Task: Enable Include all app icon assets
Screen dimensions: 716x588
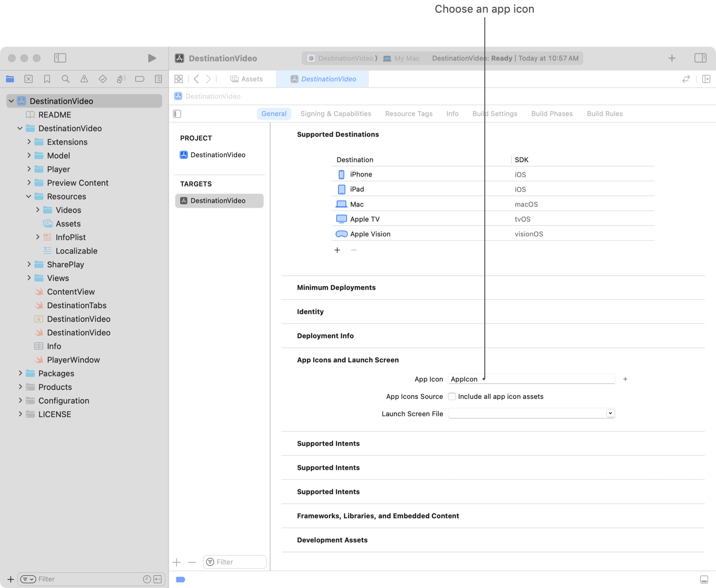Action: click(x=452, y=397)
